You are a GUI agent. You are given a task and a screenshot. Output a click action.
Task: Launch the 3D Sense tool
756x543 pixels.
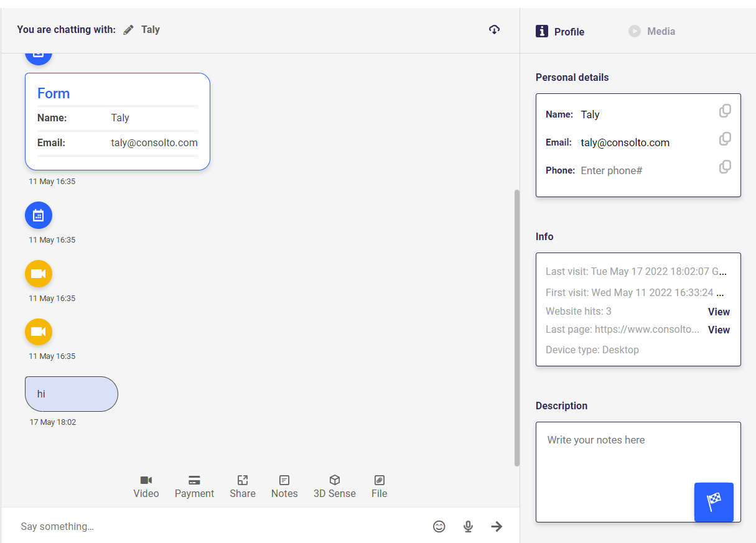(335, 486)
